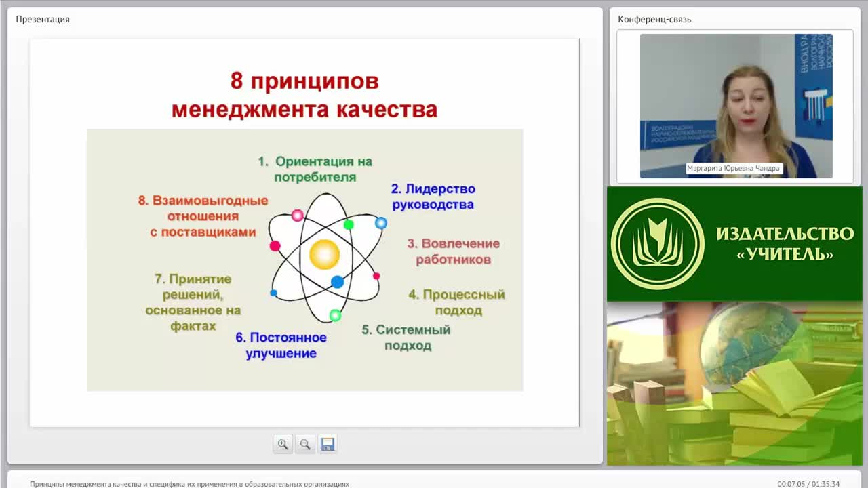The height and width of the screenshot is (488, 868).
Task: Click the Маргарита Юрьевна Чандра name label
Action: coord(734,168)
